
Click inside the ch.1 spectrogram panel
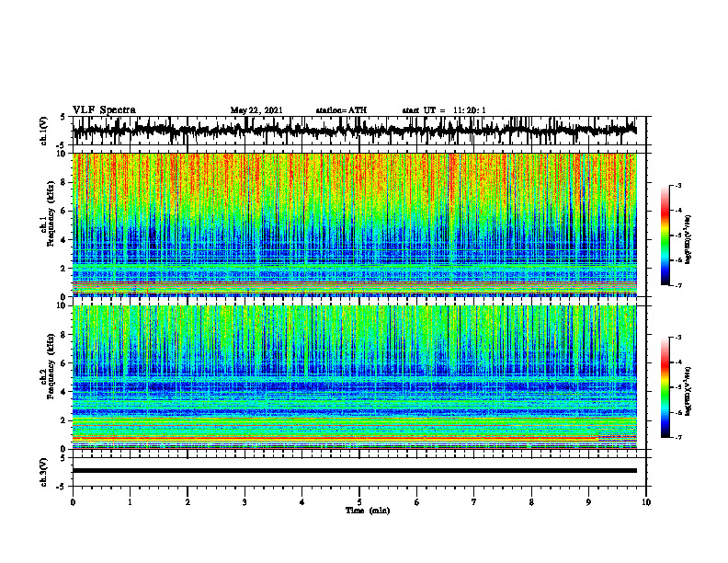point(354,224)
